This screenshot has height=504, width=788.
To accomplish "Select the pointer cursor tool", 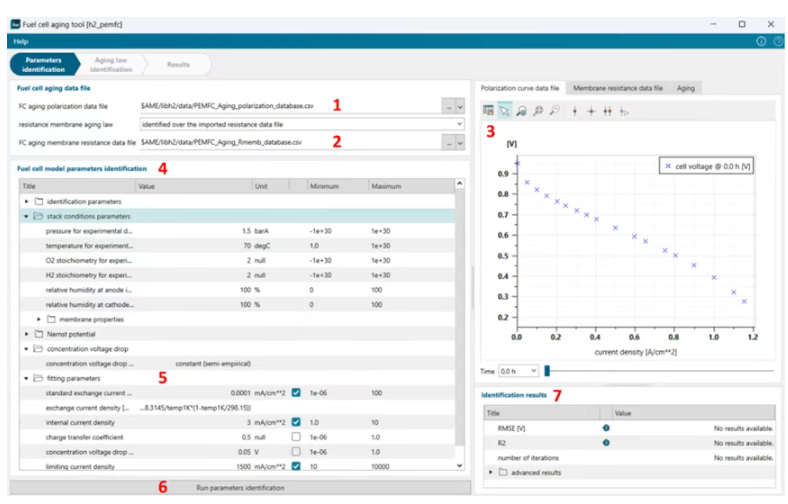I will (x=505, y=111).
